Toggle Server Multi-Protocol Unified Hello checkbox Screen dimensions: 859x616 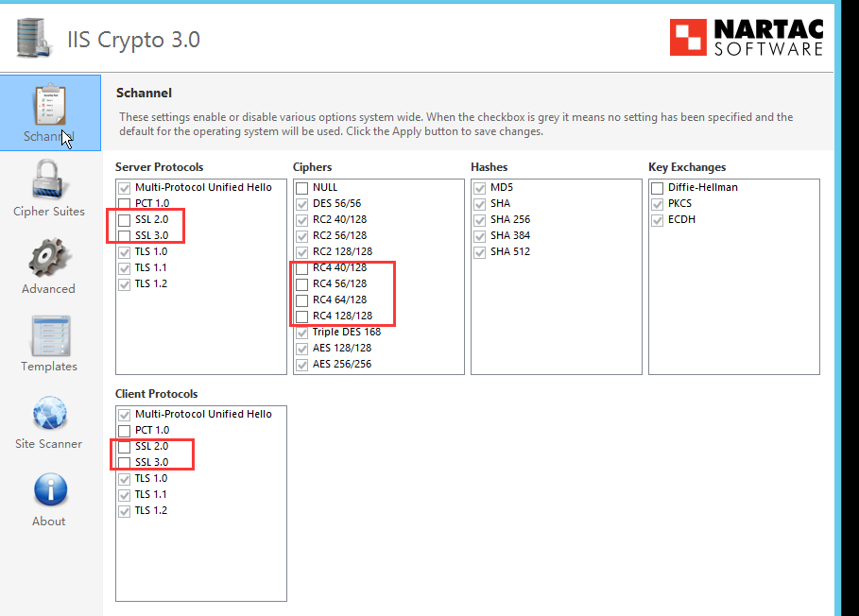[x=125, y=188]
